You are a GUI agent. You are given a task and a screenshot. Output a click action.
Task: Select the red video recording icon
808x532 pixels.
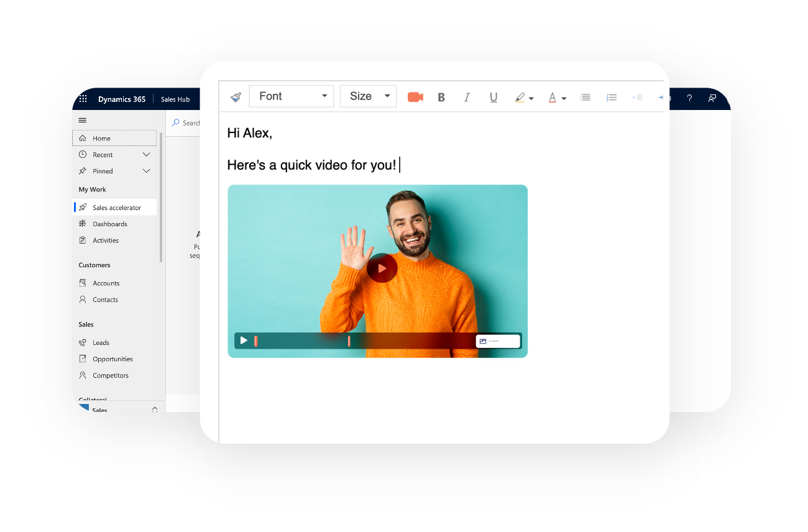pyautogui.click(x=415, y=97)
